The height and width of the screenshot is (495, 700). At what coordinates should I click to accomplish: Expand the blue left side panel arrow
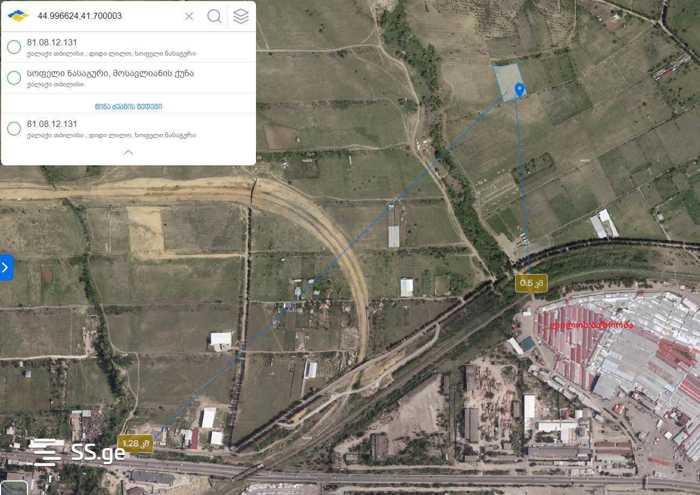pyautogui.click(x=6, y=267)
